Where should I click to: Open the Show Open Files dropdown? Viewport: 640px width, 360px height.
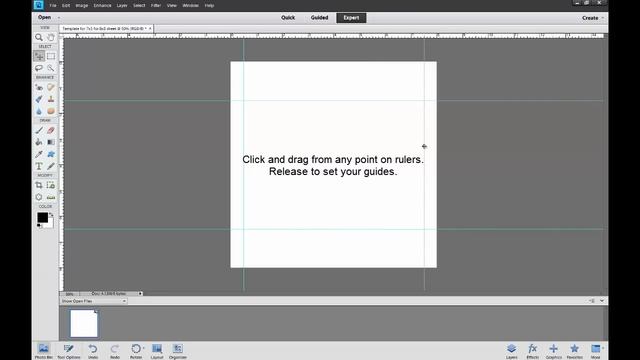point(93,301)
